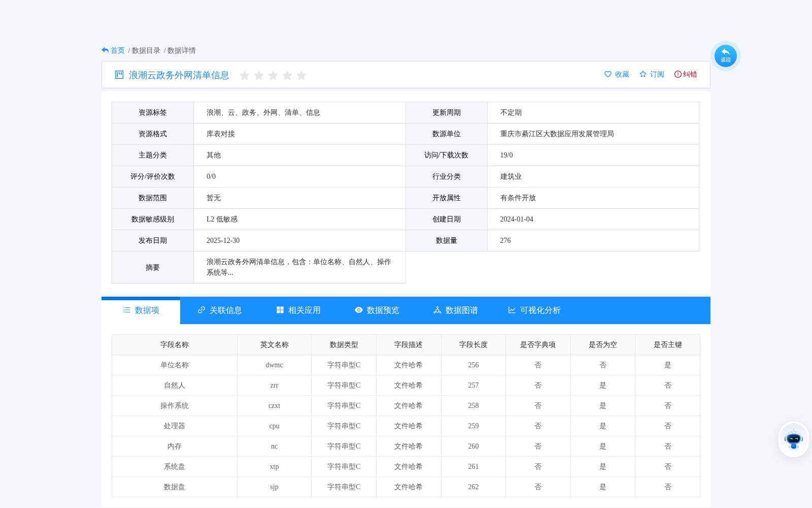Switch to the 数据项 tab
Screen dimensions: 812x508
pyautogui.click(x=141, y=310)
